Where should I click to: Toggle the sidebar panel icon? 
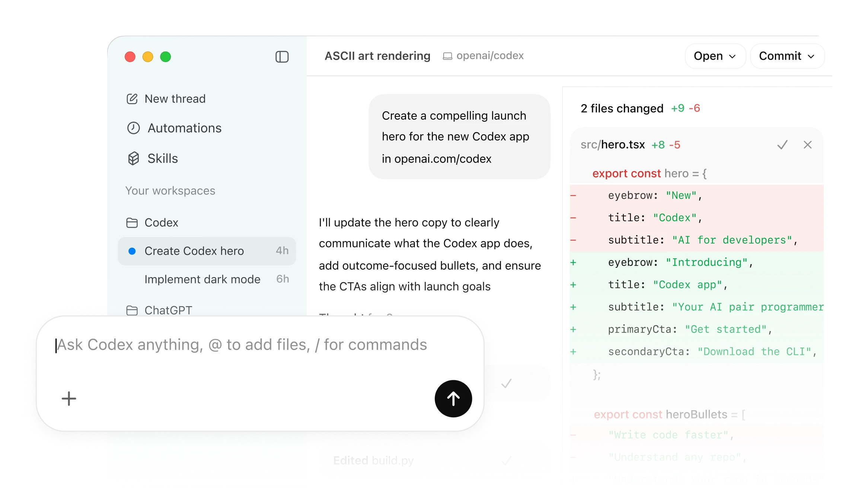tap(282, 57)
